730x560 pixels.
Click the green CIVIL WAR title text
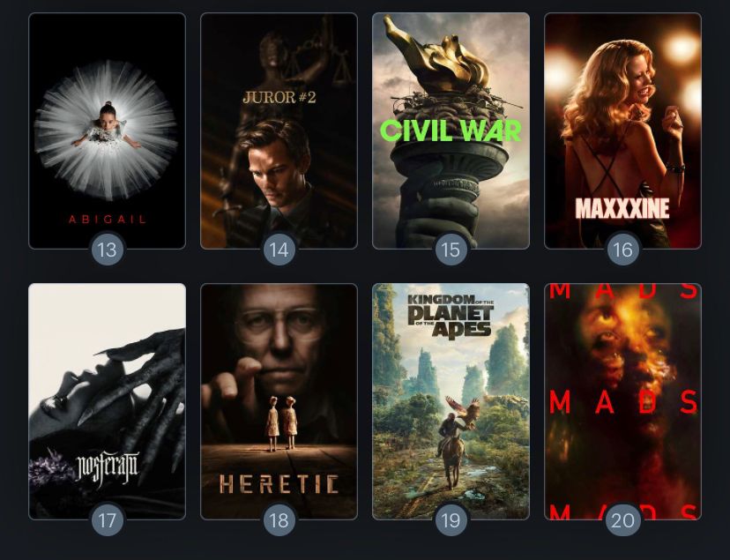451,131
